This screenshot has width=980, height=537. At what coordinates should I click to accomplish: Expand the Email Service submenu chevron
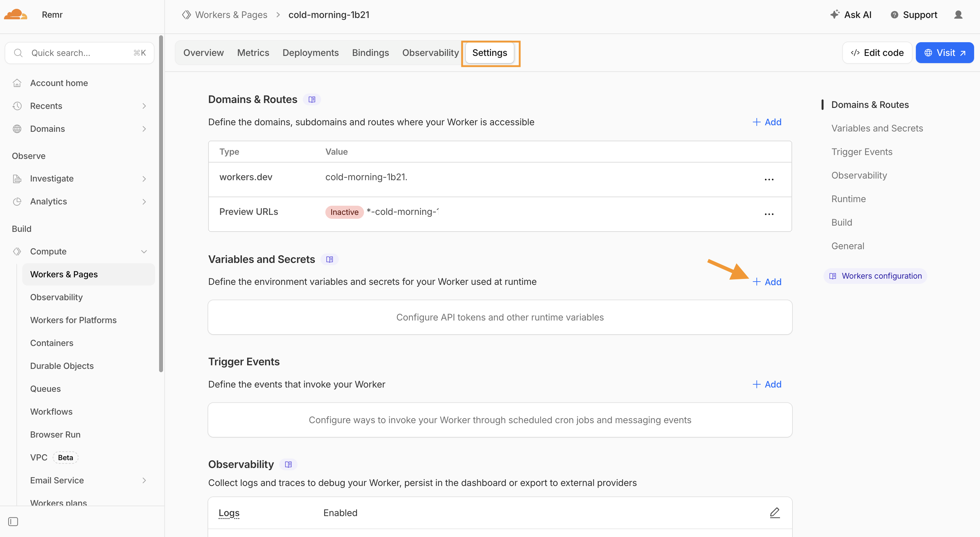pos(144,480)
